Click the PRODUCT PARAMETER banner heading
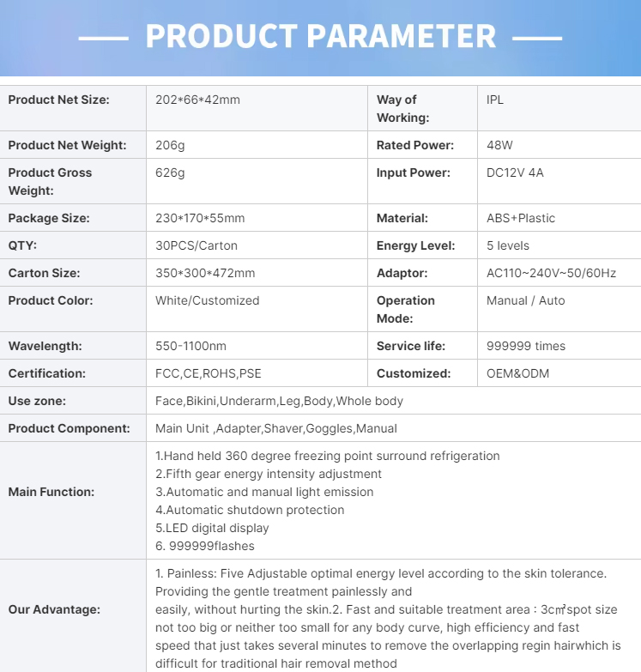The image size is (641, 672). click(x=320, y=36)
